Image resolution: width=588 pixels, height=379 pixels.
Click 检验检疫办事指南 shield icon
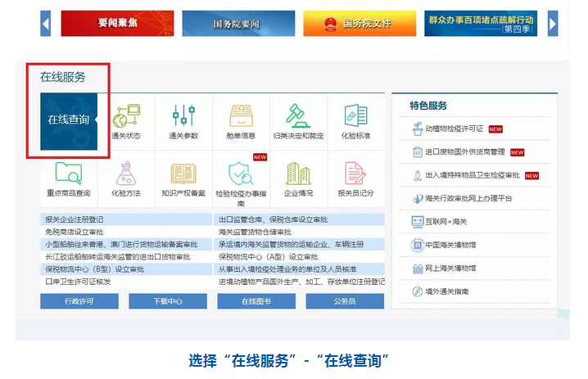[241, 174]
